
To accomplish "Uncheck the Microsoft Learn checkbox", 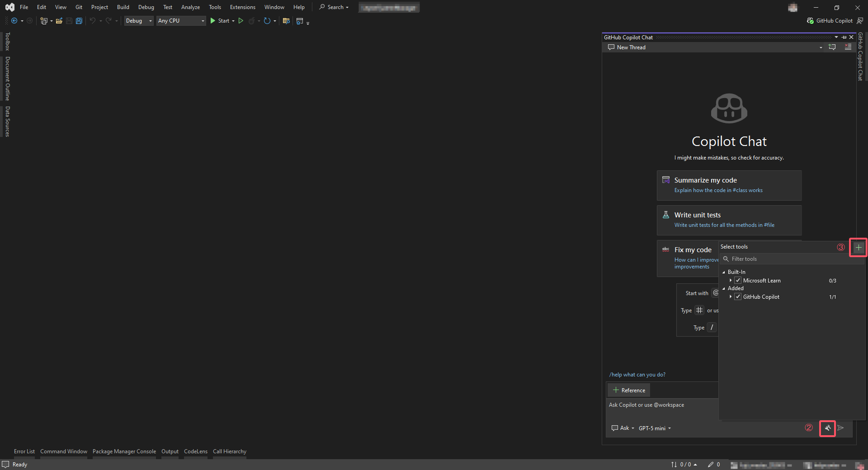I will coord(738,281).
